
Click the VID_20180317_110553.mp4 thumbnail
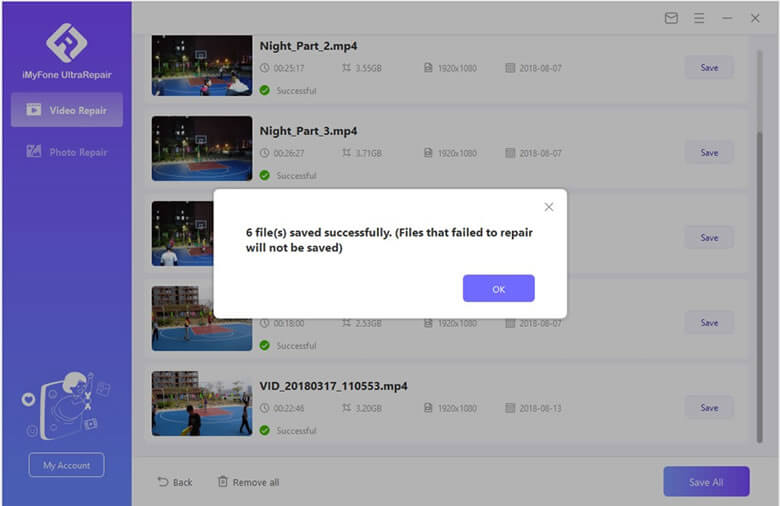point(202,403)
